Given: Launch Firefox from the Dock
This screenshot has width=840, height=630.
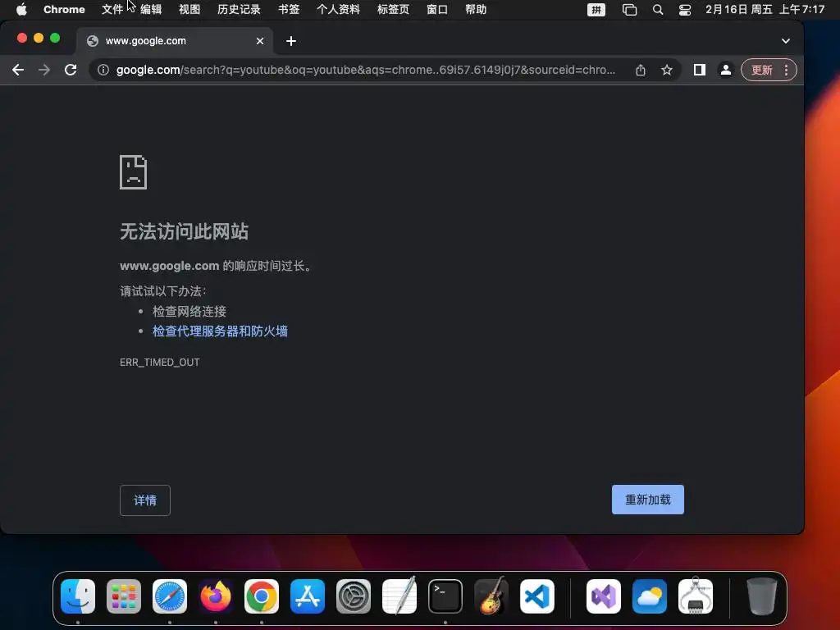Looking at the screenshot, I should tap(216, 596).
